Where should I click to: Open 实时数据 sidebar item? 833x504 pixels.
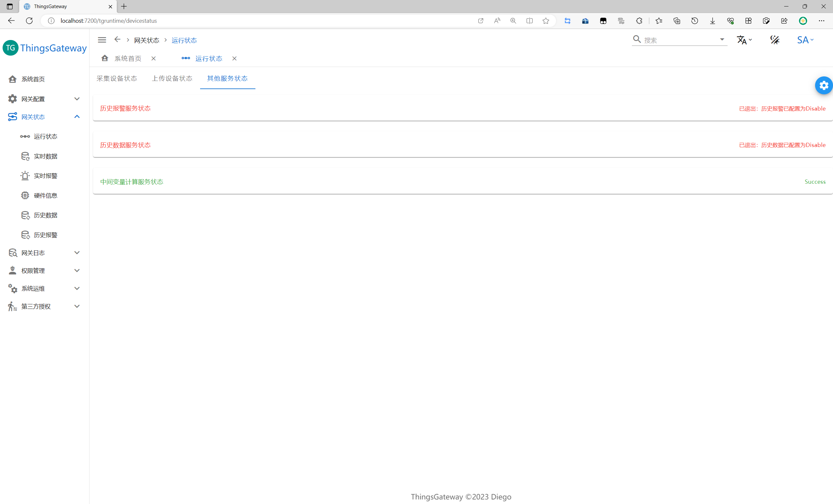coord(45,156)
